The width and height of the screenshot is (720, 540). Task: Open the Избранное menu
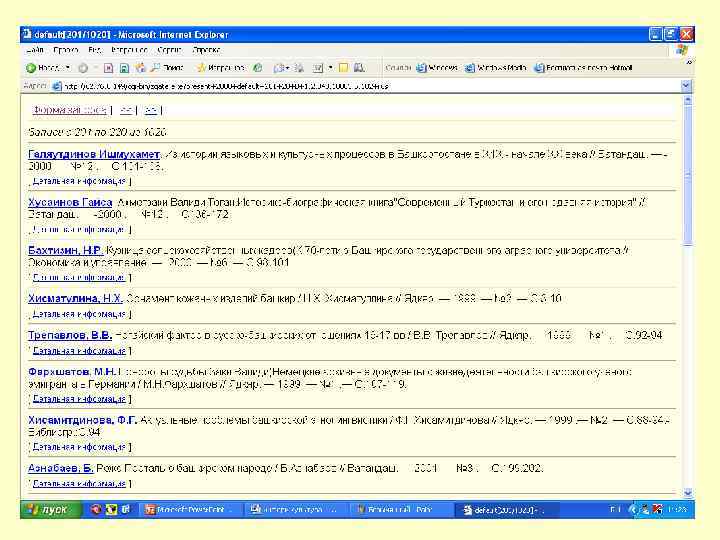(129, 50)
